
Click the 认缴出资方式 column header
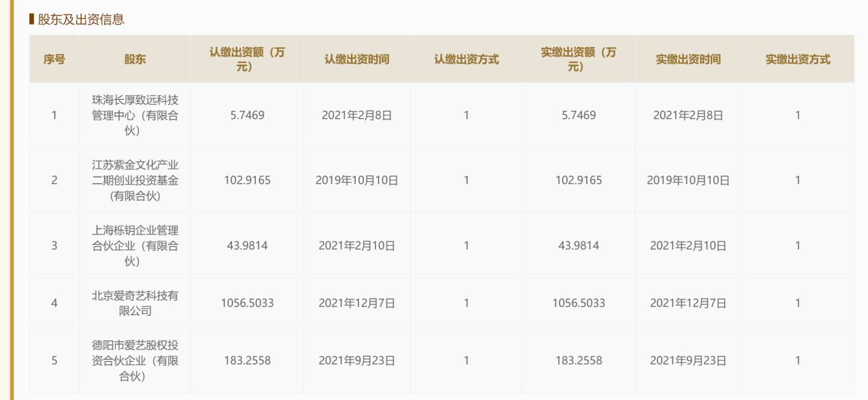click(466, 59)
